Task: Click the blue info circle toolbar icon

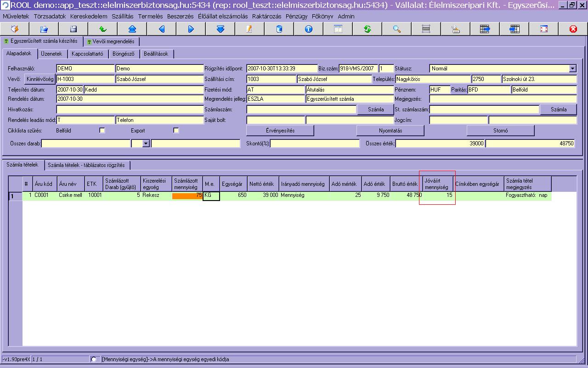Action: click(309, 29)
